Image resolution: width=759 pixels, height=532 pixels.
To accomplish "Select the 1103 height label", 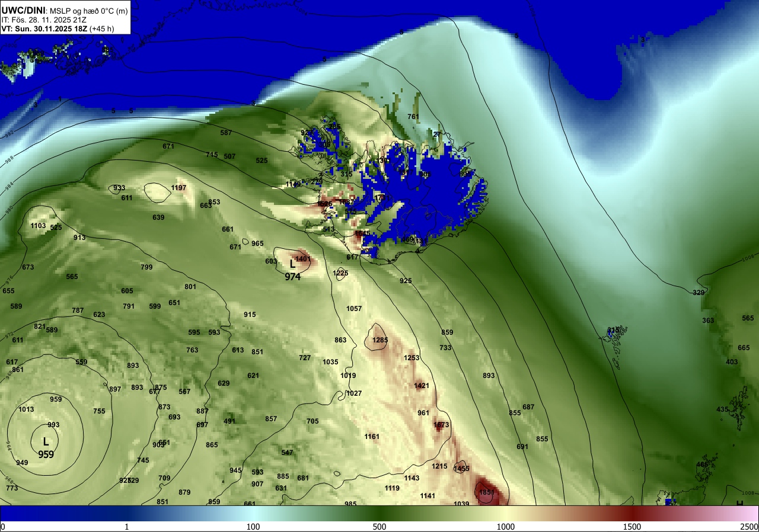I will [x=38, y=226].
